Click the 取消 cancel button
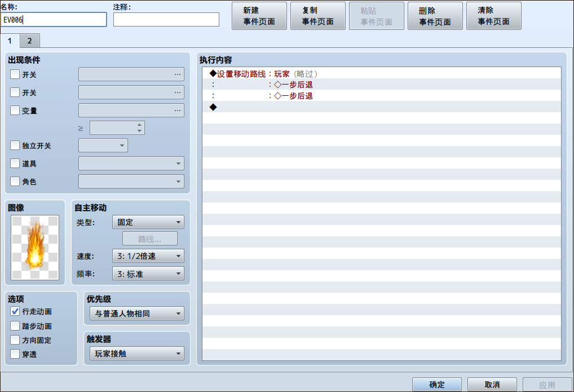The width and height of the screenshot is (574, 392). pyautogui.click(x=492, y=384)
